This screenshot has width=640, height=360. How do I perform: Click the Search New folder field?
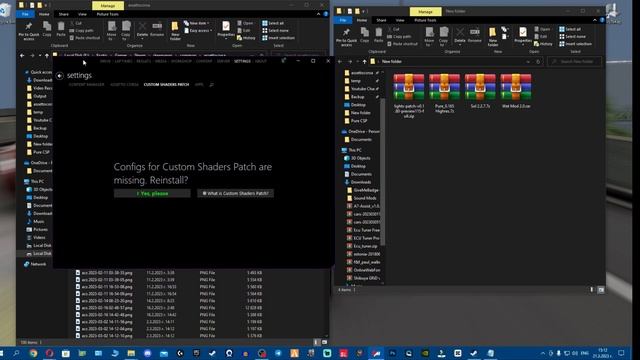(574, 62)
